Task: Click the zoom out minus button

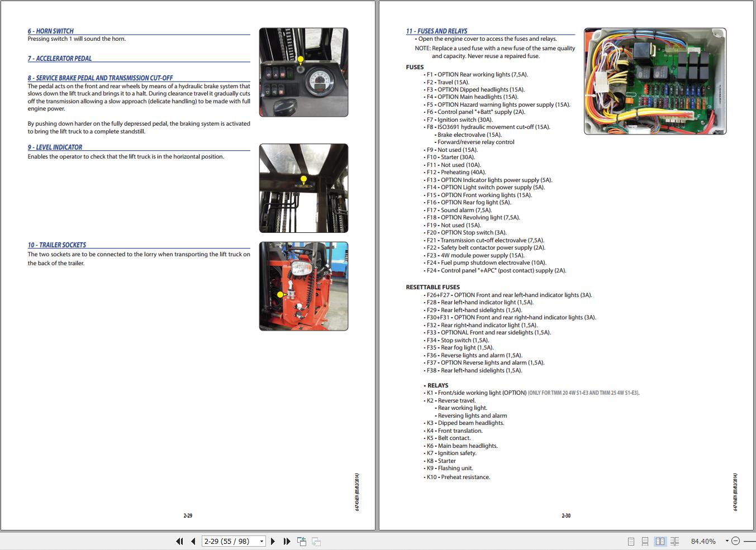Action: (735, 541)
